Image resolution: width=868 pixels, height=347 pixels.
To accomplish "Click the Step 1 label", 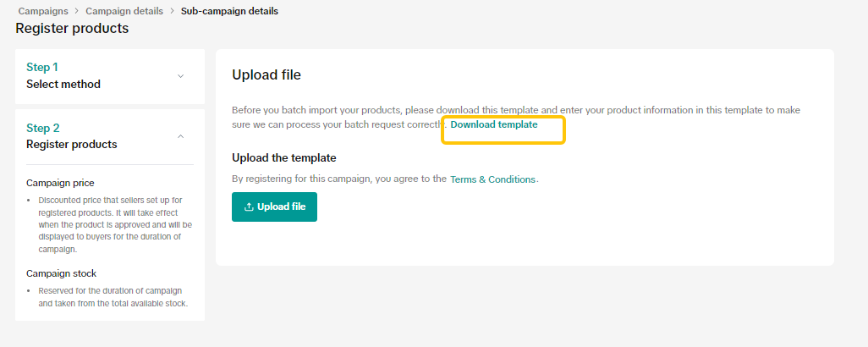I will [42, 67].
